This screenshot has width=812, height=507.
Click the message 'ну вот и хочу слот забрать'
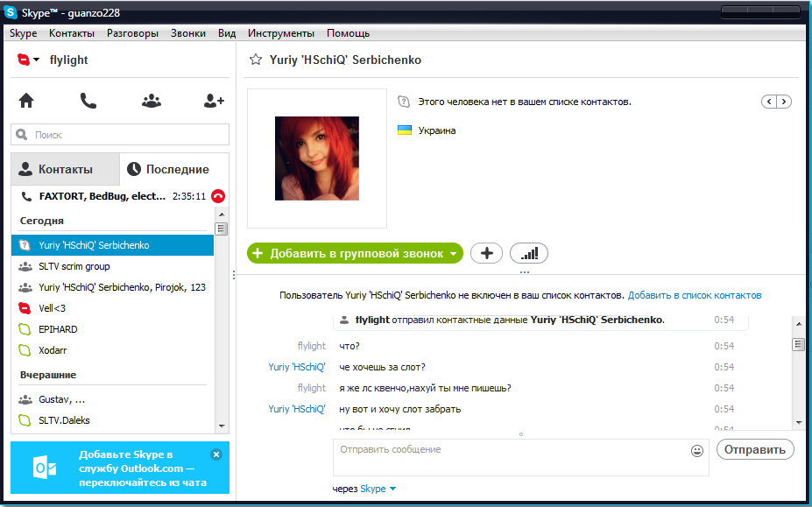pos(399,409)
